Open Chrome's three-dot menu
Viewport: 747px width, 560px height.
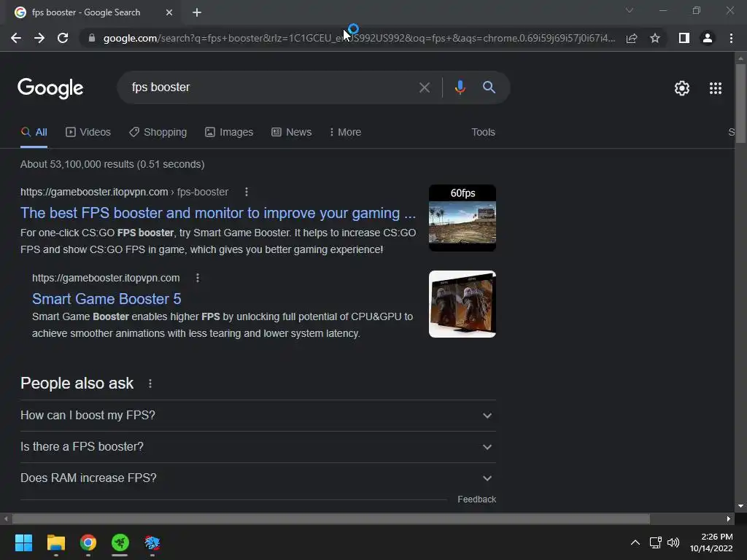click(x=731, y=38)
